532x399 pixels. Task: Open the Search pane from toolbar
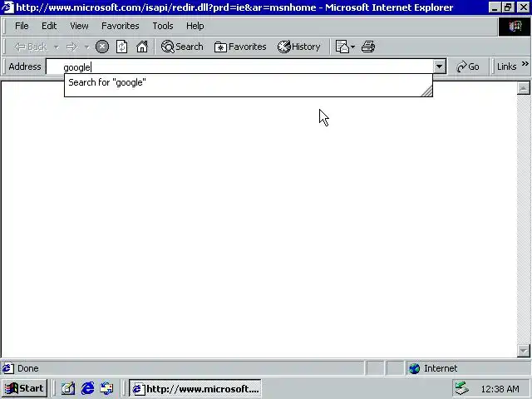pyautogui.click(x=182, y=47)
